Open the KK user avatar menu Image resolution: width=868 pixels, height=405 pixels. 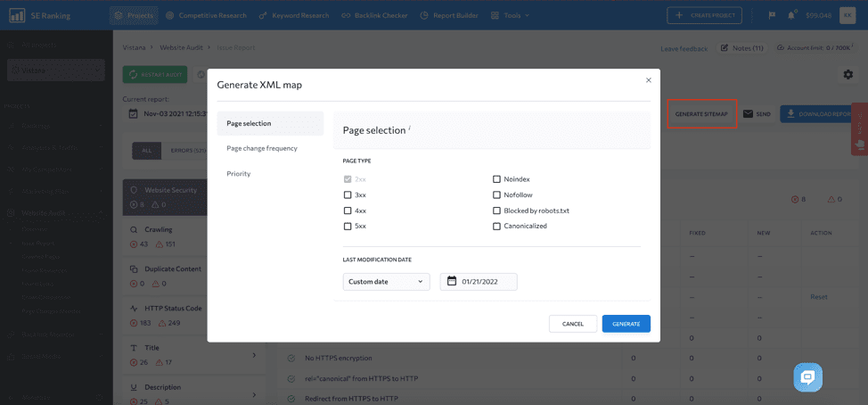point(848,15)
